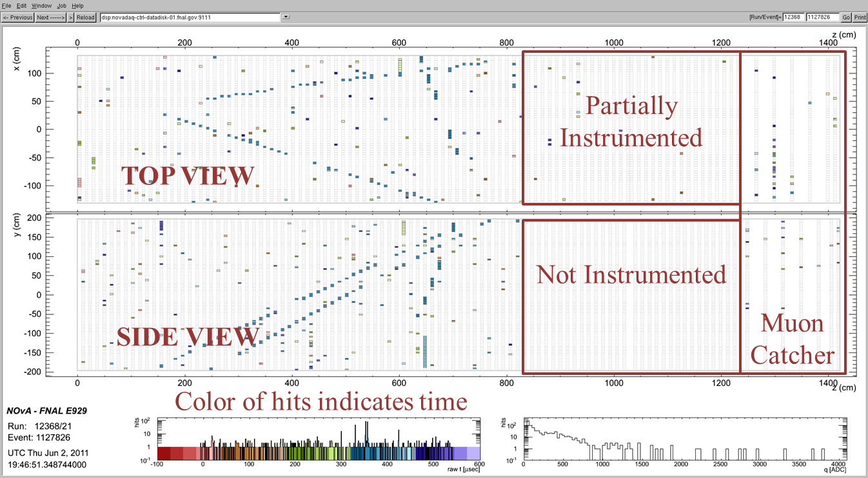Click the event number field showing 1127826
The width and height of the screenshot is (868, 478).
coord(823,17)
